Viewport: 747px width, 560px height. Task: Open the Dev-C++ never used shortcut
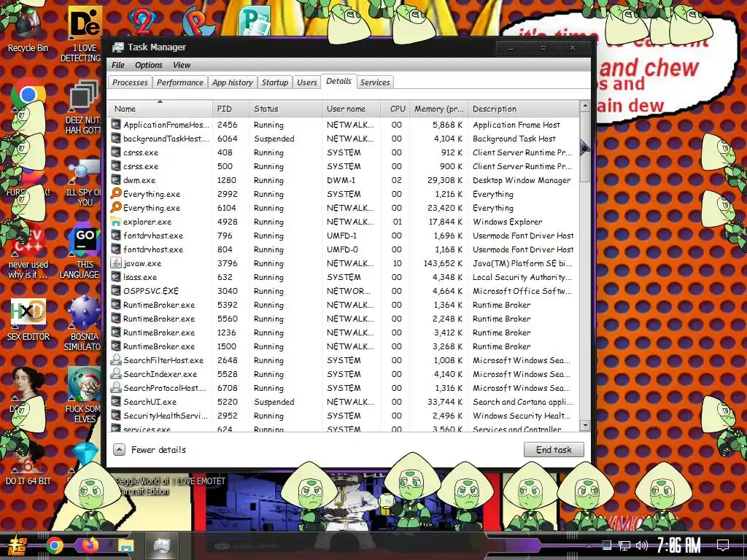(28, 252)
